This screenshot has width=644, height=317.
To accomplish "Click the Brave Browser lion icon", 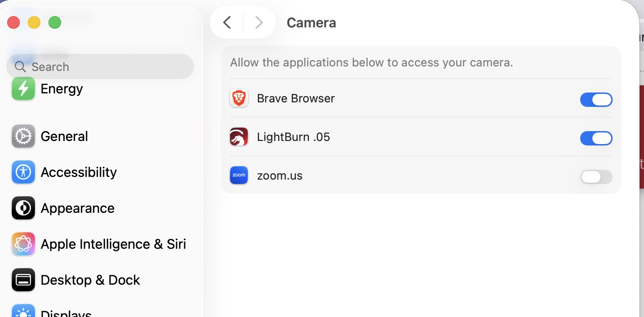I will click(x=239, y=98).
